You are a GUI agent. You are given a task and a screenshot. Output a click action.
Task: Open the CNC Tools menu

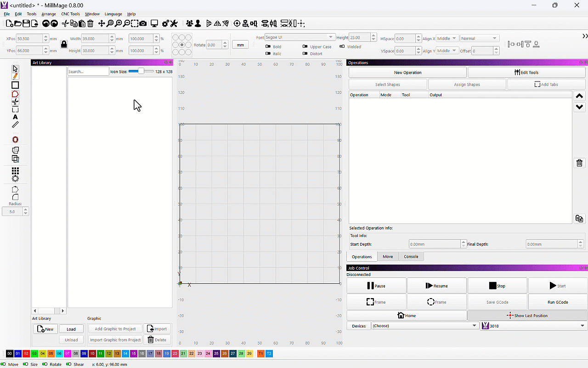click(x=70, y=14)
